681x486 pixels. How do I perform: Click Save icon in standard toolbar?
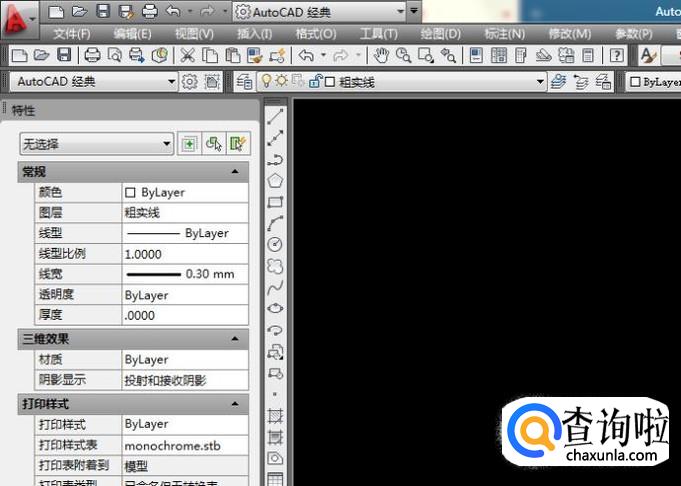pyautogui.click(x=64, y=55)
